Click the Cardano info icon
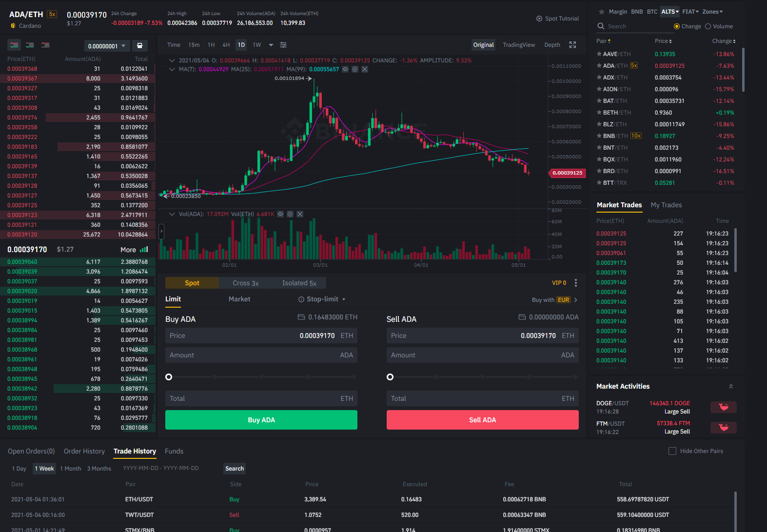 pyautogui.click(x=13, y=26)
